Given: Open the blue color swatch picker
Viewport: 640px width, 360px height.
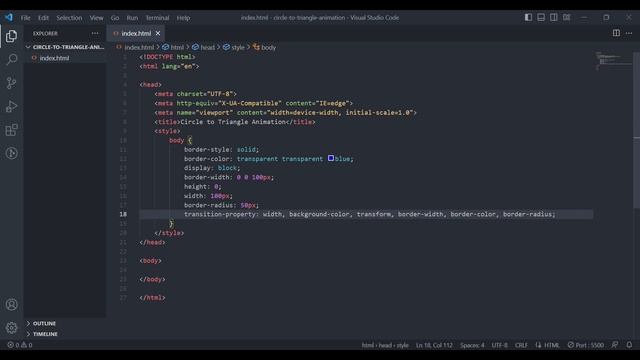Looking at the screenshot, I should coord(331,158).
